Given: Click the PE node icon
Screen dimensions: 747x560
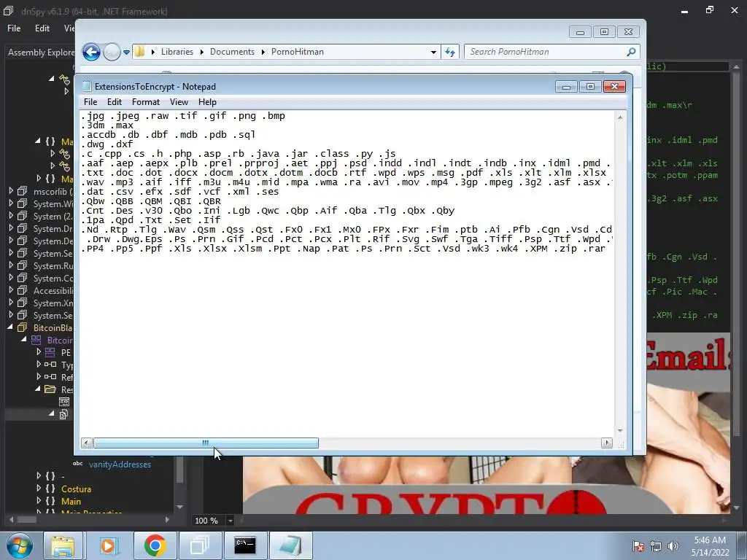Looking at the screenshot, I should click(x=50, y=352).
